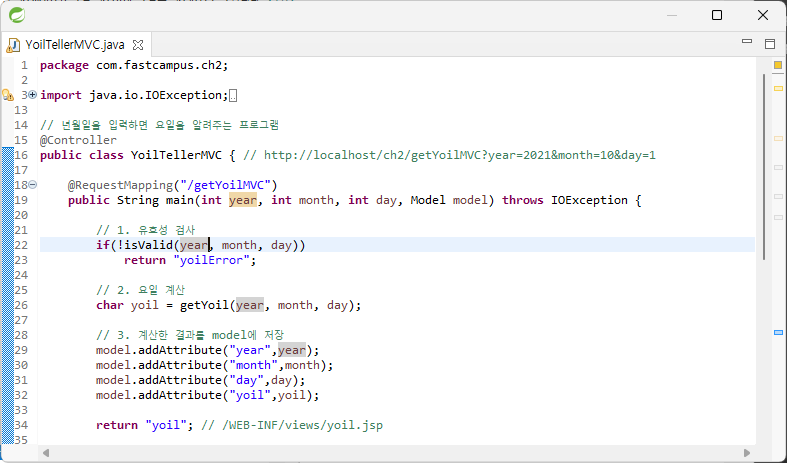Click the package name com.fastcampus.ch2

tap(159, 65)
